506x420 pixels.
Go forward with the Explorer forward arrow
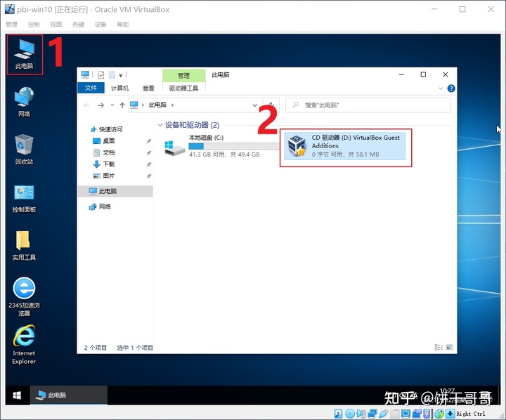pos(101,105)
